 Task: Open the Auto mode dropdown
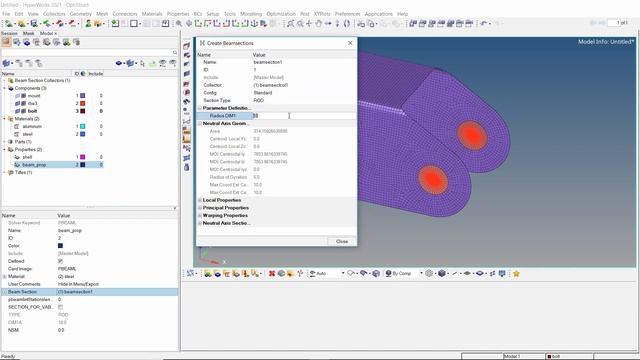pos(343,273)
